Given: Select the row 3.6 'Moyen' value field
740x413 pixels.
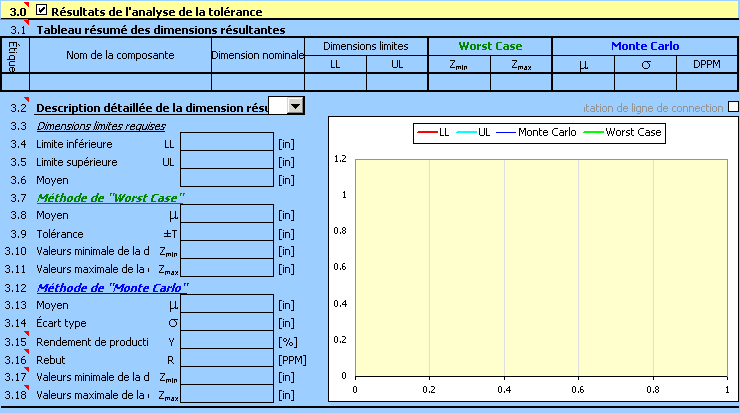Looking at the screenshot, I should coord(227,177).
